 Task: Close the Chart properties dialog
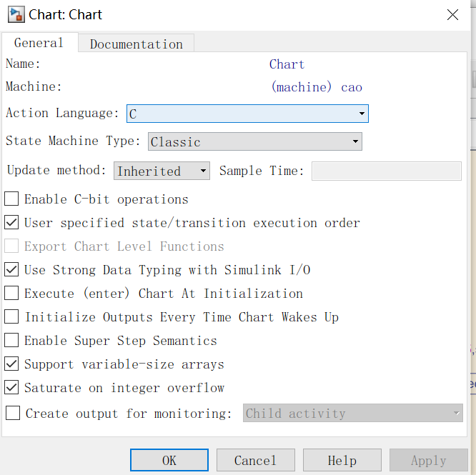[452, 14]
